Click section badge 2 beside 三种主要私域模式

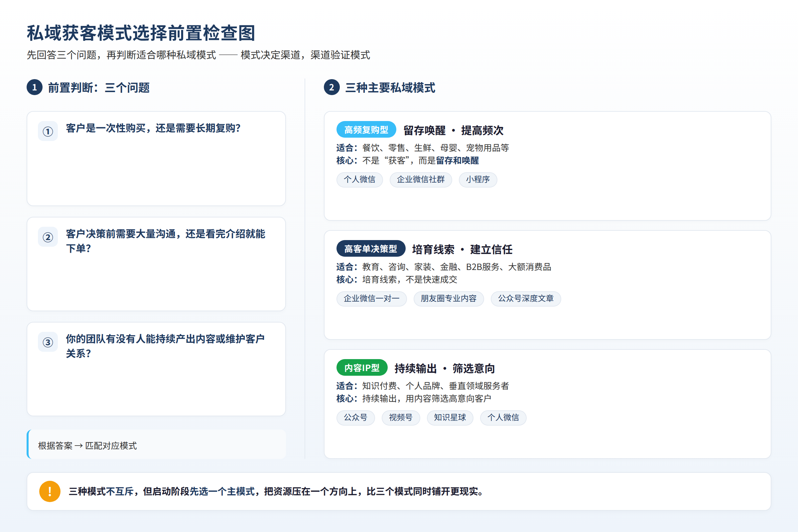[x=332, y=87]
